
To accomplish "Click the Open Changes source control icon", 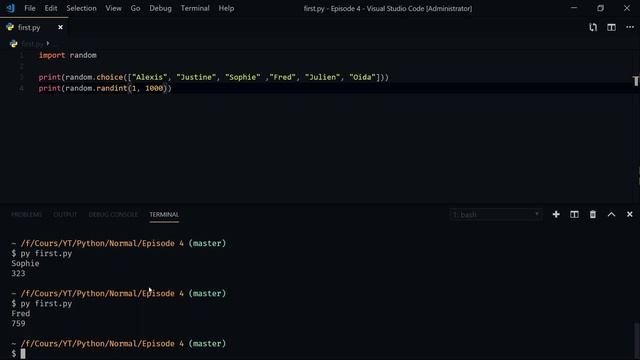I will pyautogui.click(x=593, y=27).
